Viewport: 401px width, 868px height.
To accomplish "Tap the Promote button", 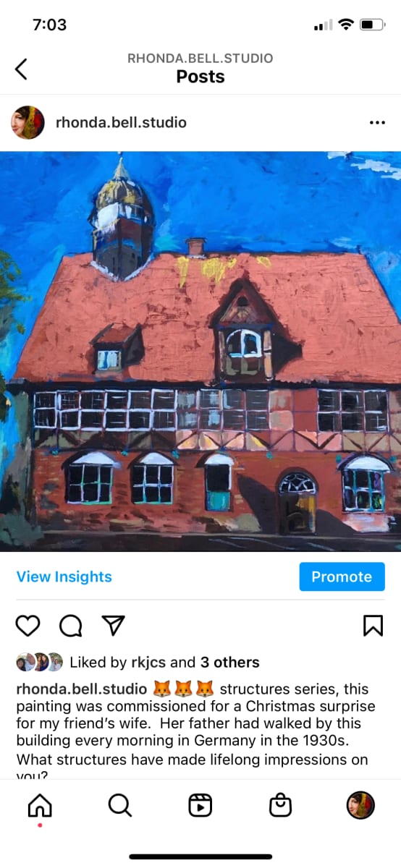I will (342, 576).
